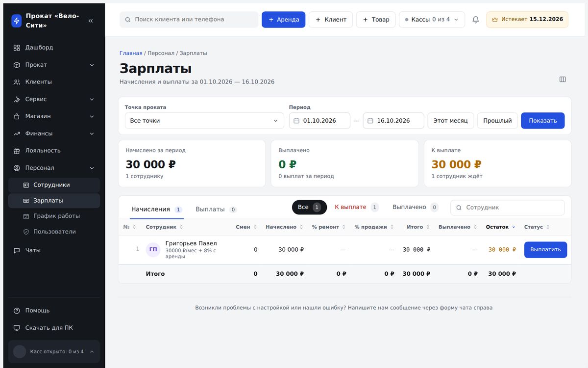Follow the Главная breadcrumb link
This screenshot has width=588, height=368.
click(x=131, y=53)
